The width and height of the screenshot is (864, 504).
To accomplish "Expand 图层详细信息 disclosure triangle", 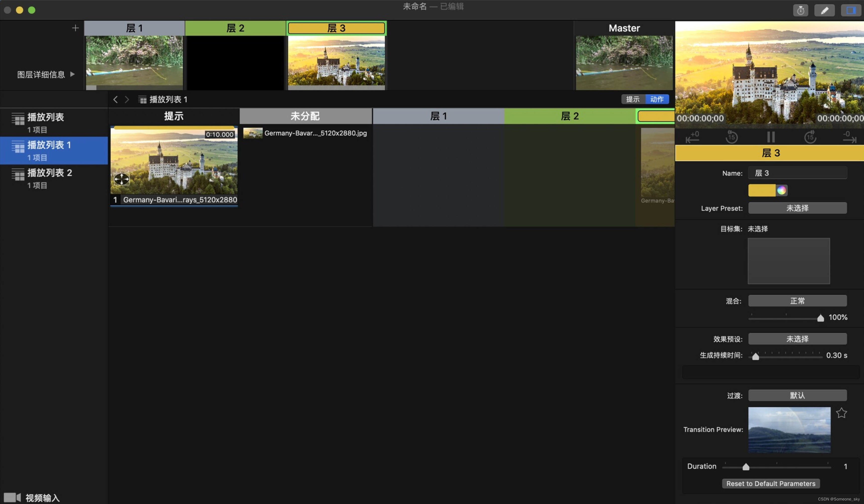I will pos(72,74).
